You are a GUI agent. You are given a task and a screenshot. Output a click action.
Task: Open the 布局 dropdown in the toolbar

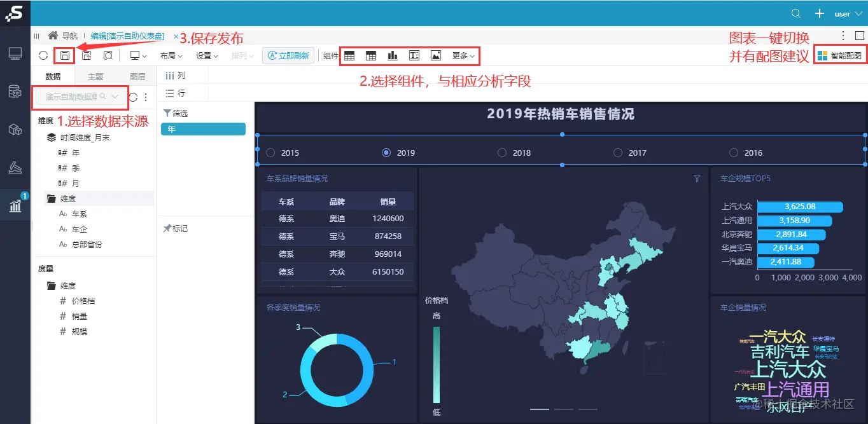171,55
